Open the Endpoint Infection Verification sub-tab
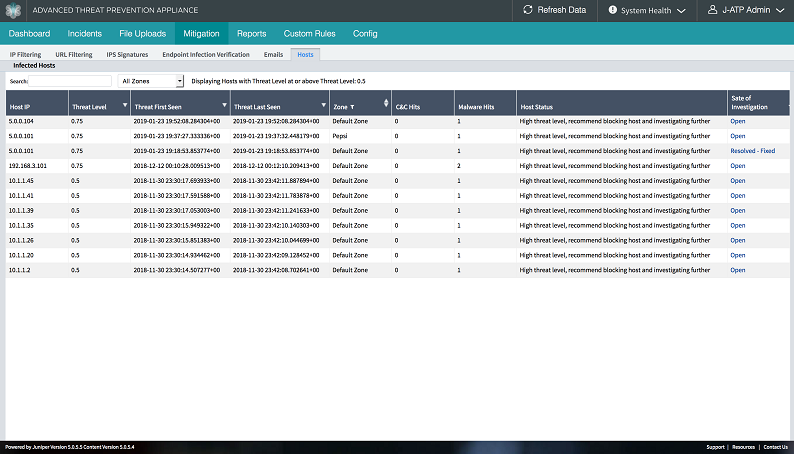This screenshot has width=794, height=454. coord(206,54)
